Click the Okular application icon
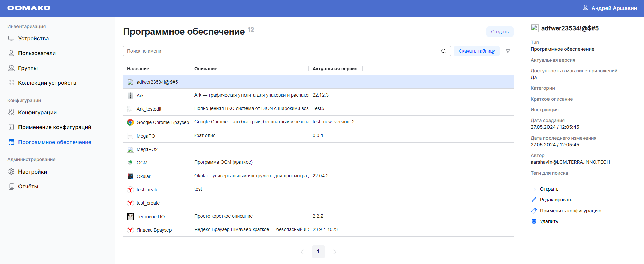Viewport: 644px width, 264px height. (x=130, y=176)
